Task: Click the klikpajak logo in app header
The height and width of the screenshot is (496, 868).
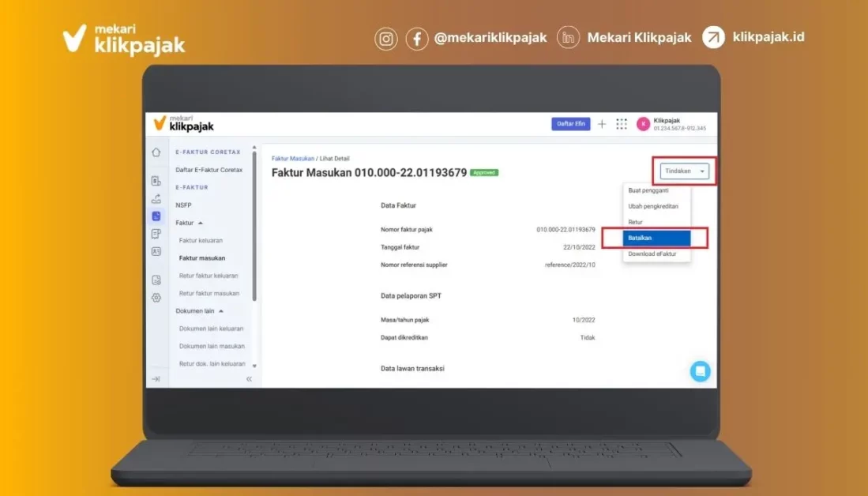Action: click(x=184, y=123)
